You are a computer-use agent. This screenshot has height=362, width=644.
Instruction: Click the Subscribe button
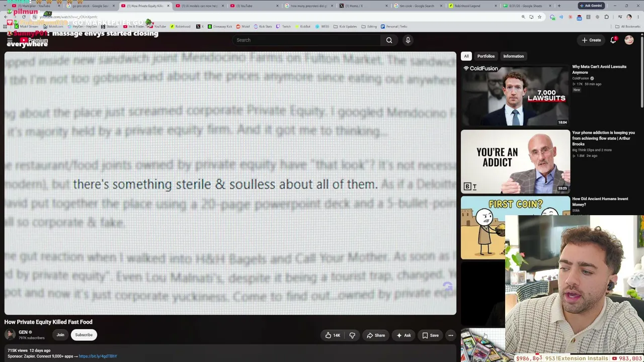(x=84, y=335)
